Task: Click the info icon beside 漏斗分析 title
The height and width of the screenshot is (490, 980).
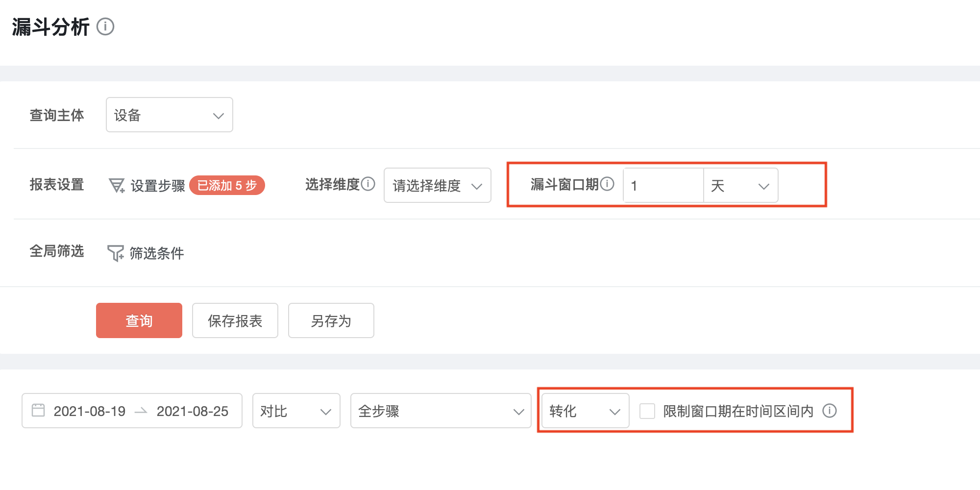Action: pyautogui.click(x=105, y=26)
